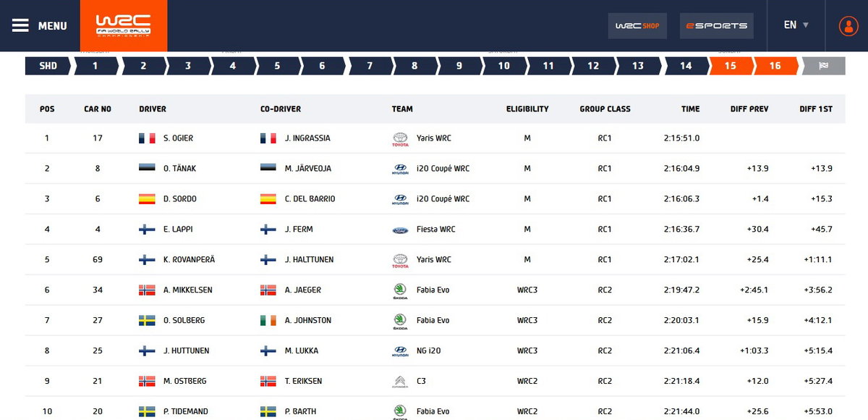Click the DIFF 1ST column header

pyautogui.click(x=816, y=109)
